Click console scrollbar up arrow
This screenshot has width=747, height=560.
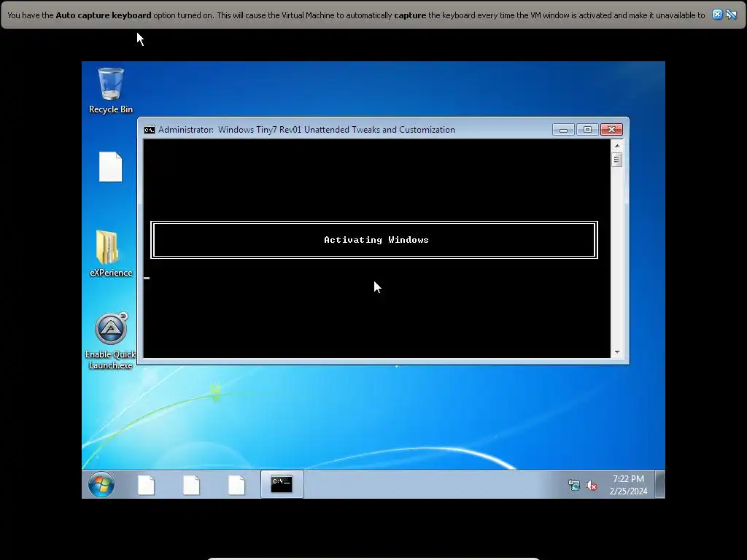coord(617,146)
